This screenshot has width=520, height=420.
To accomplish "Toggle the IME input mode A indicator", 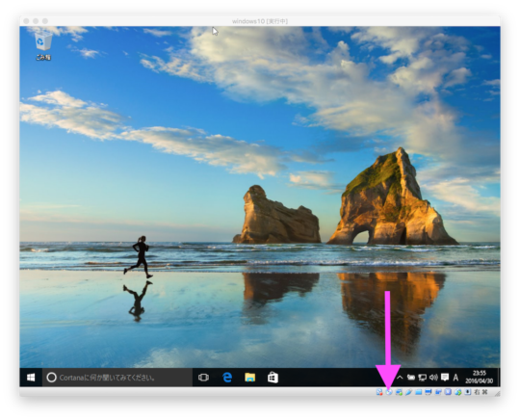I will 456,378.
